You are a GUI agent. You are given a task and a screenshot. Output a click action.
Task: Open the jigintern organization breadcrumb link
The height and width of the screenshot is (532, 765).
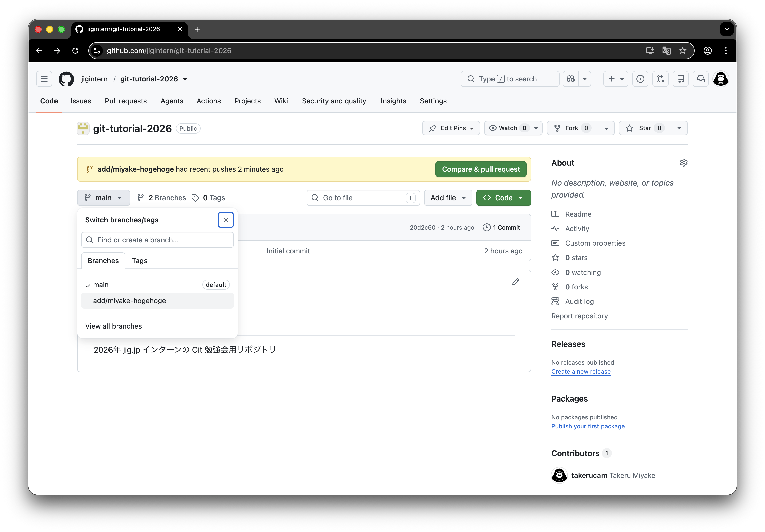[94, 79]
